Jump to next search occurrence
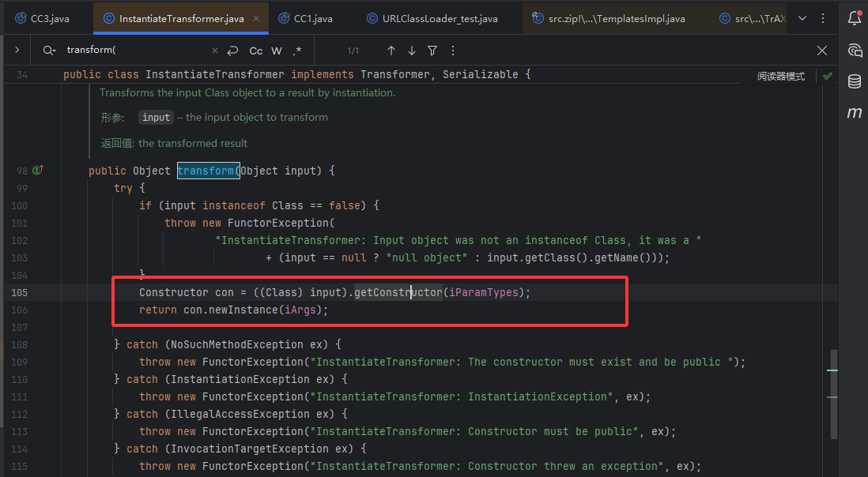 click(x=411, y=51)
